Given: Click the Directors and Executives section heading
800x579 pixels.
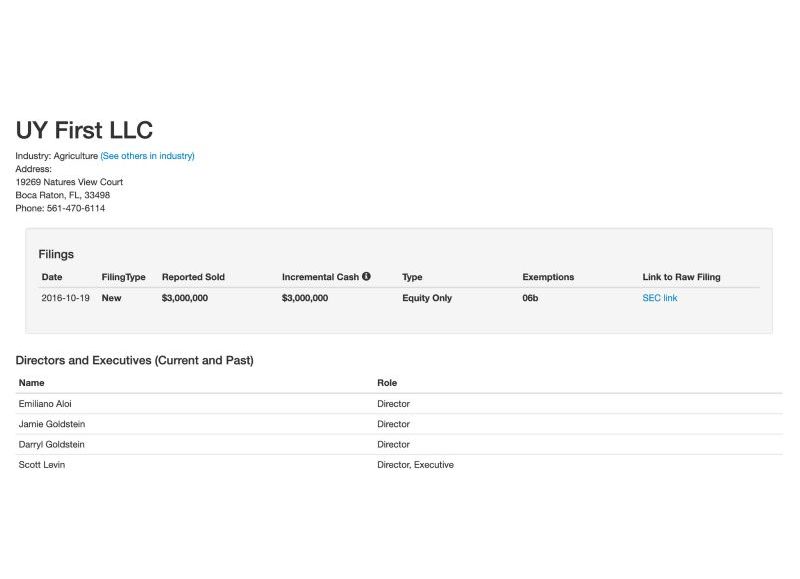Looking at the screenshot, I should coord(134,360).
